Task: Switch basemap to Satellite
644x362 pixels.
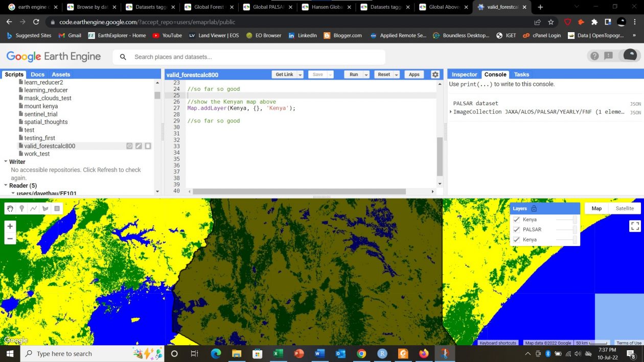Action: tap(625, 208)
